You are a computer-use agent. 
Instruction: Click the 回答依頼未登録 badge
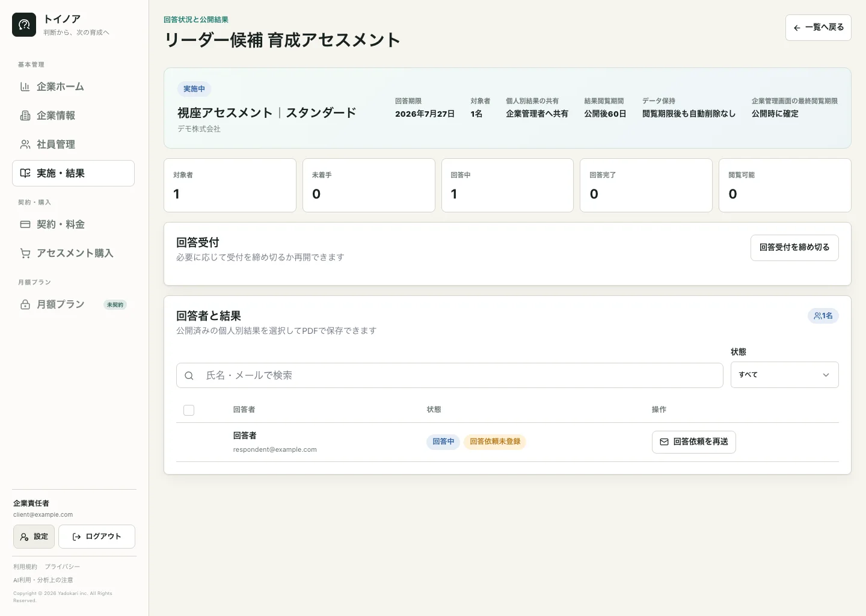495,442
